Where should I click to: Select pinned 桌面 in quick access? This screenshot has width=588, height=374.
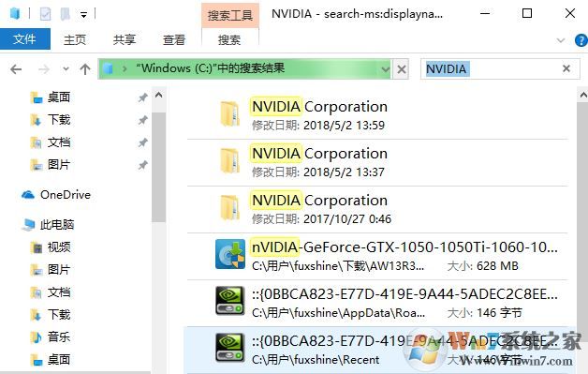(x=59, y=97)
